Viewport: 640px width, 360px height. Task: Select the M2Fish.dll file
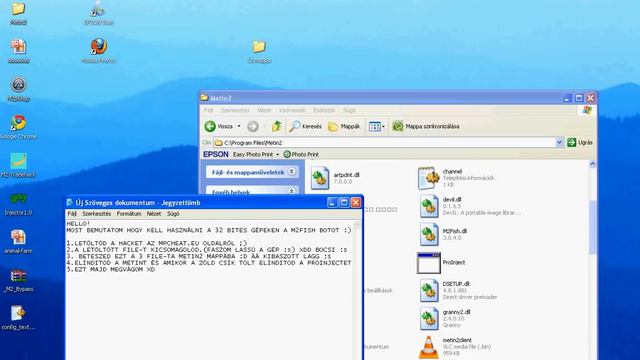point(443,234)
